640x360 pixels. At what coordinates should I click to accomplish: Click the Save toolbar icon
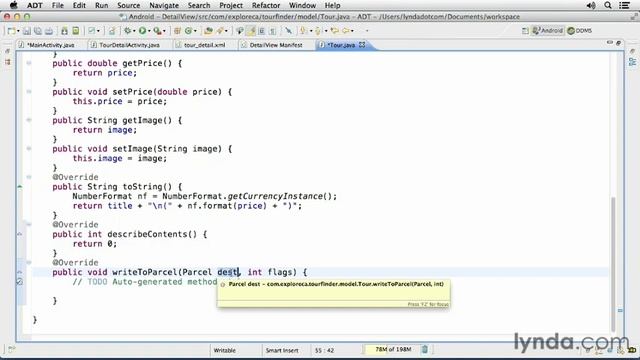pos(27,31)
